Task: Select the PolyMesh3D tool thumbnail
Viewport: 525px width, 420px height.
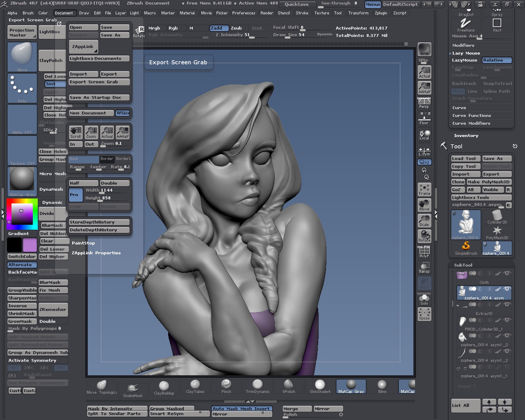Action: coord(497,233)
